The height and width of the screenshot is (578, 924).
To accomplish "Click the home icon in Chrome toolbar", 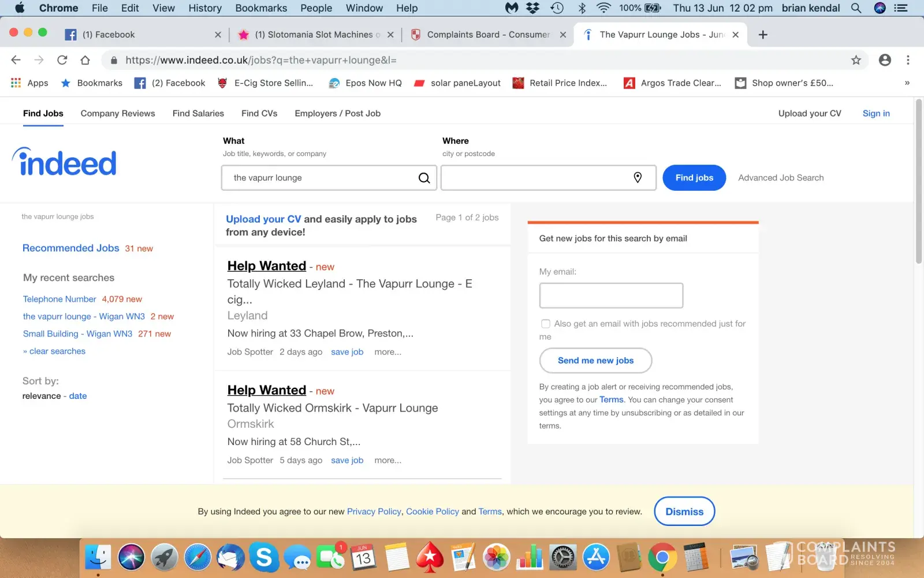I will pyautogui.click(x=85, y=60).
